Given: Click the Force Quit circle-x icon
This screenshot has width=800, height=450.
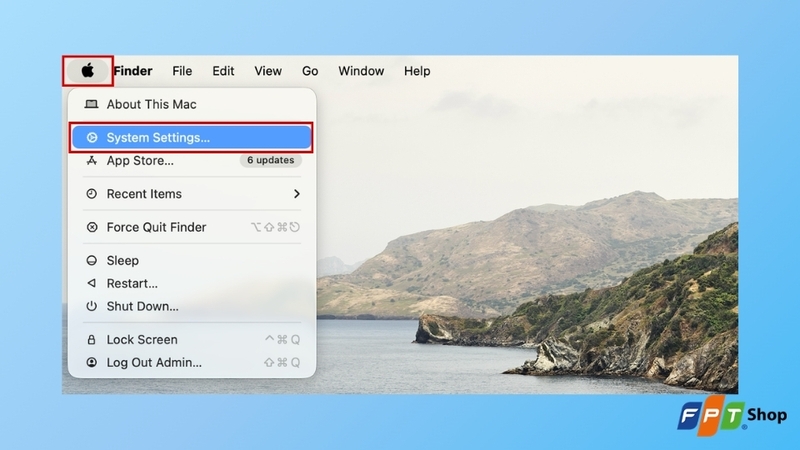Looking at the screenshot, I should 92,227.
